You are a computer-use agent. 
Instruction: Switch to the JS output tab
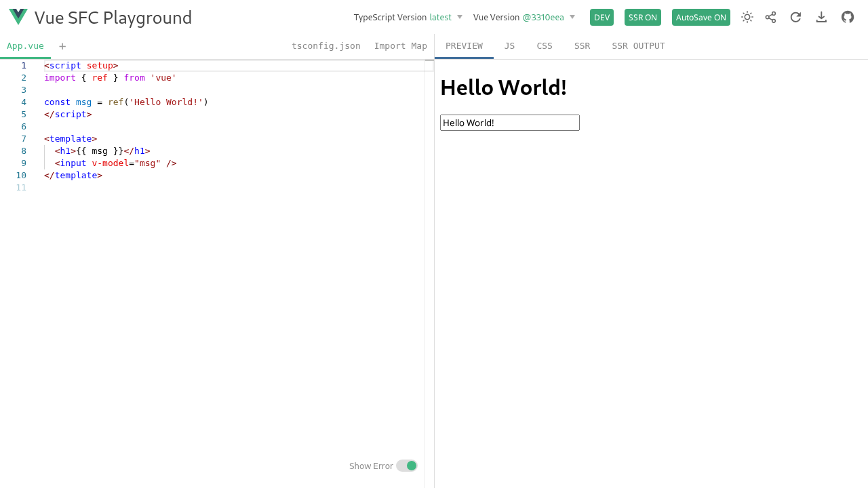pyautogui.click(x=509, y=46)
